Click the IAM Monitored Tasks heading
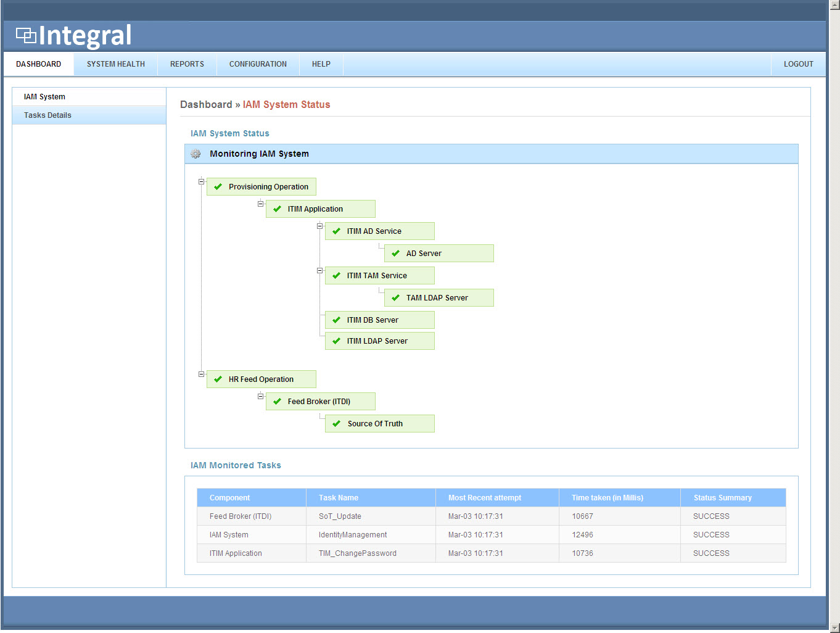Viewport: 840px width, 633px height. pos(236,465)
